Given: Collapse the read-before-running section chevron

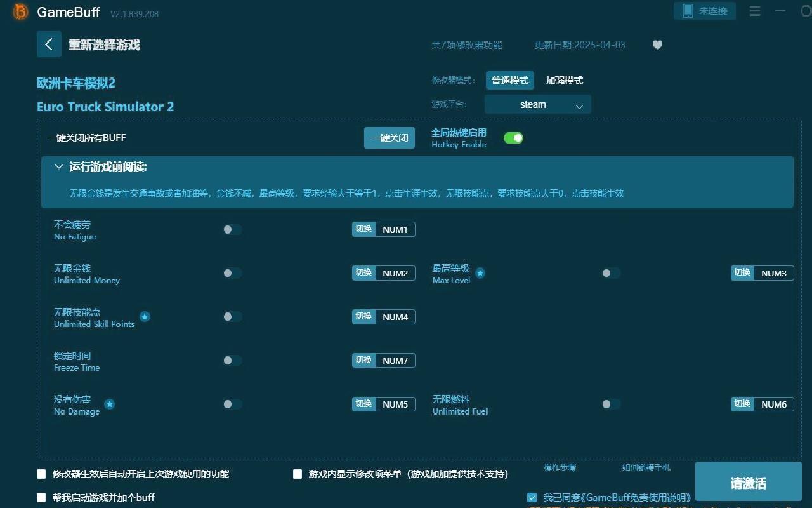Looking at the screenshot, I should click(x=59, y=167).
